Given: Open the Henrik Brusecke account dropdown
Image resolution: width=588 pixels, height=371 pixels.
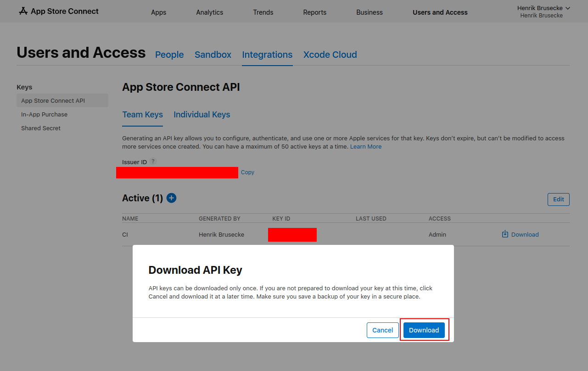Looking at the screenshot, I should click(x=543, y=8).
